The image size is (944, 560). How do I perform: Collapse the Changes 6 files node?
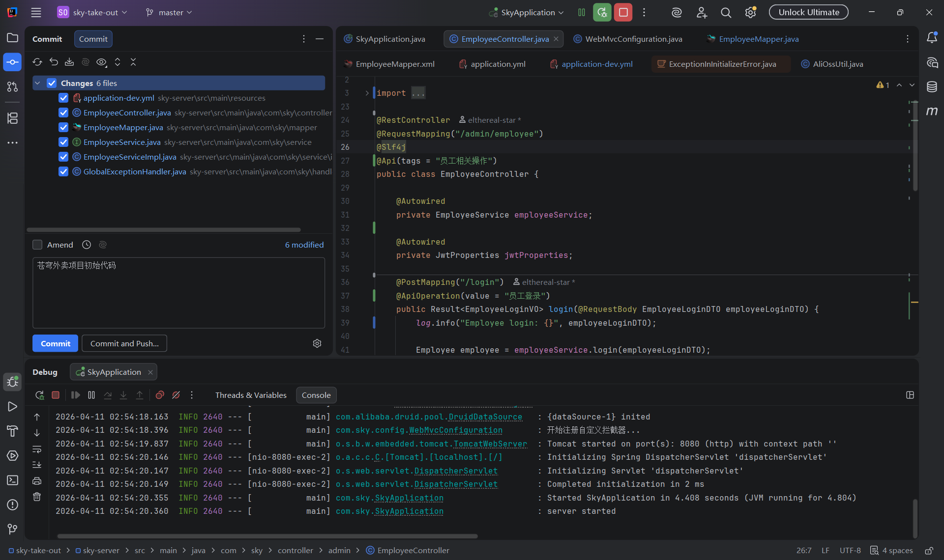37,83
